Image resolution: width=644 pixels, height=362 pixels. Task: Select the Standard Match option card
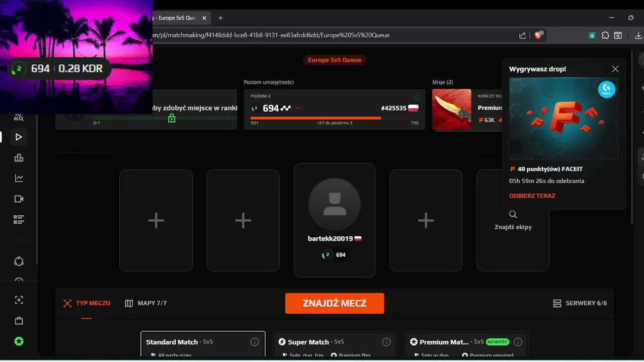(203, 344)
